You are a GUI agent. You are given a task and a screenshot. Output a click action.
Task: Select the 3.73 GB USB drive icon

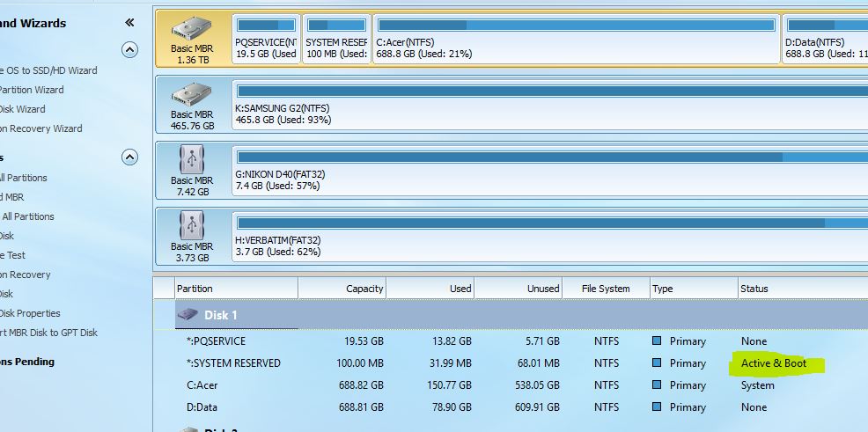tap(192, 227)
